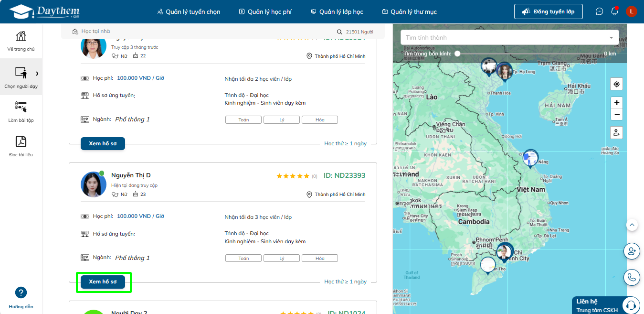Zoom in on the map

point(617,103)
